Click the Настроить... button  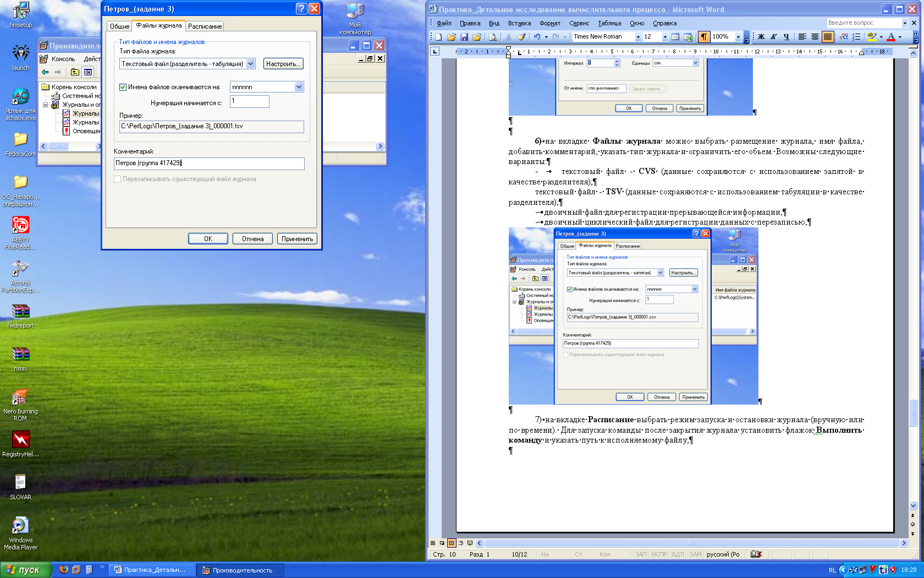(x=283, y=64)
